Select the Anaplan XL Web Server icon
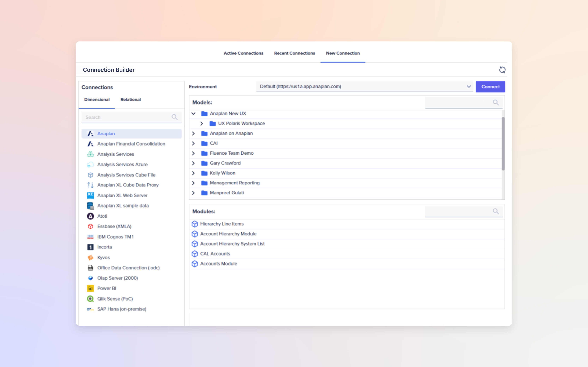Image resolution: width=588 pixels, height=367 pixels. tap(90, 195)
